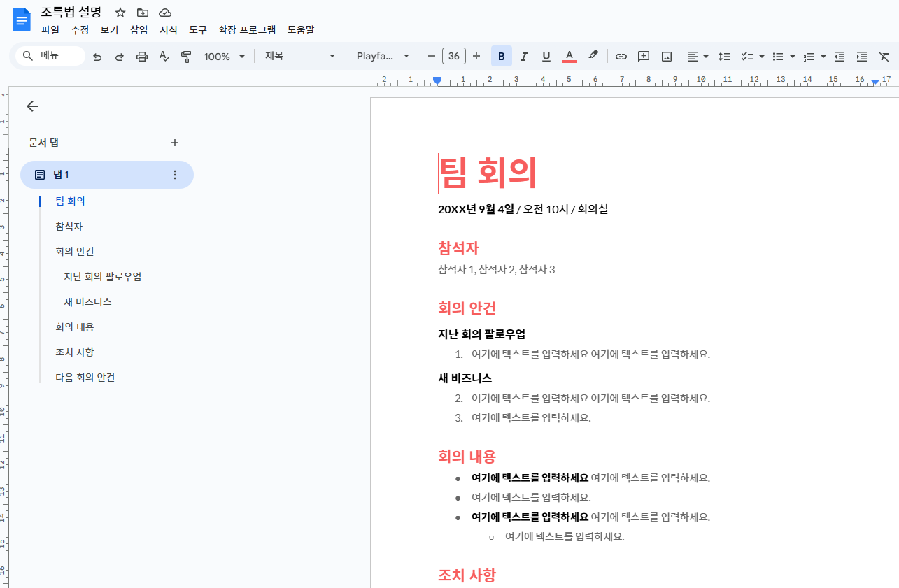Click the document title 조특법 설명
Image resolution: width=899 pixels, height=588 pixels.
click(x=71, y=12)
